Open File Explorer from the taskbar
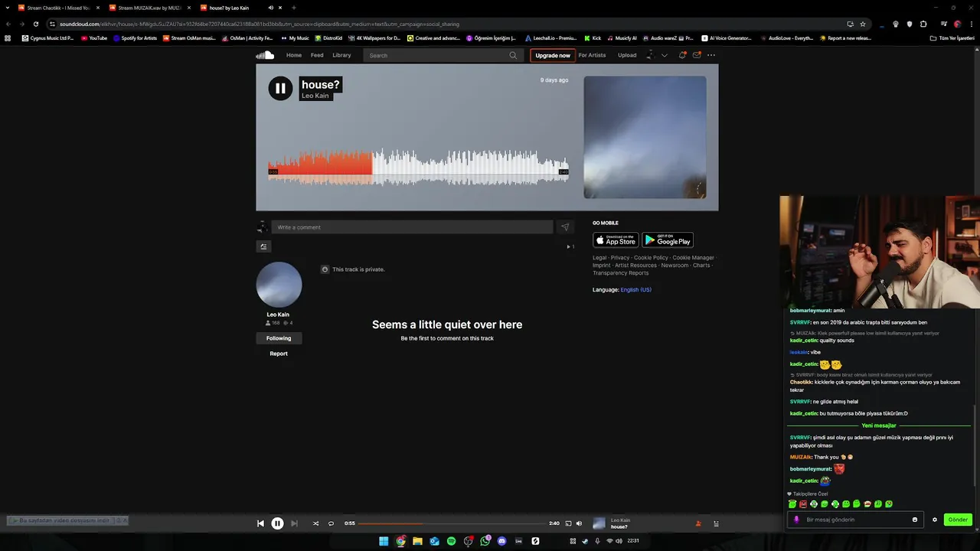 (x=417, y=541)
